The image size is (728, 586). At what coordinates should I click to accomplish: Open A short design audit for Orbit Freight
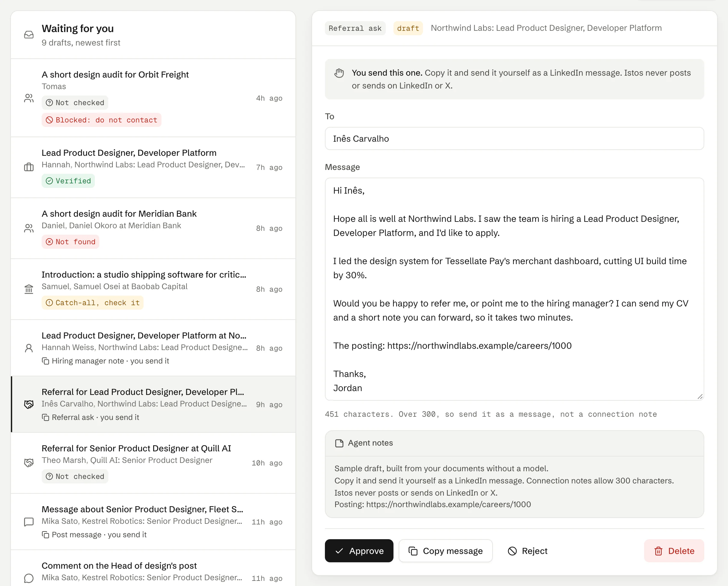[x=153, y=98]
